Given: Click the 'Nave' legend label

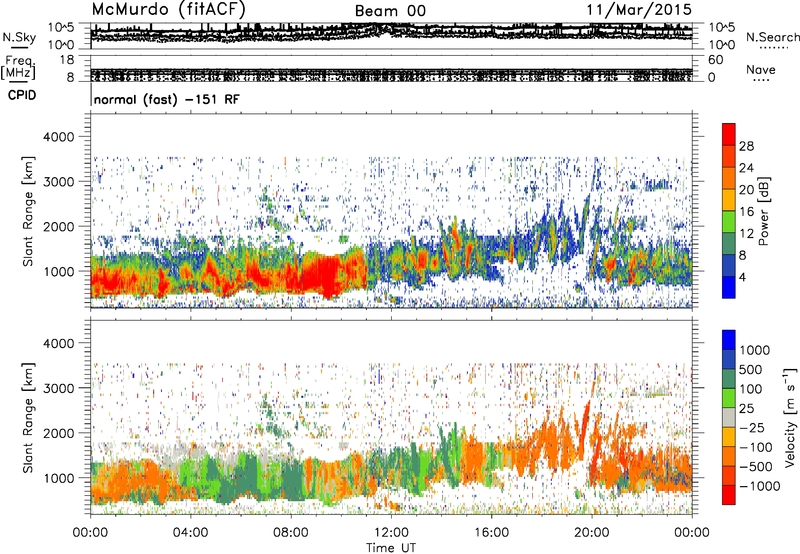Looking at the screenshot, I should pyautogui.click(x=761, y=69).
